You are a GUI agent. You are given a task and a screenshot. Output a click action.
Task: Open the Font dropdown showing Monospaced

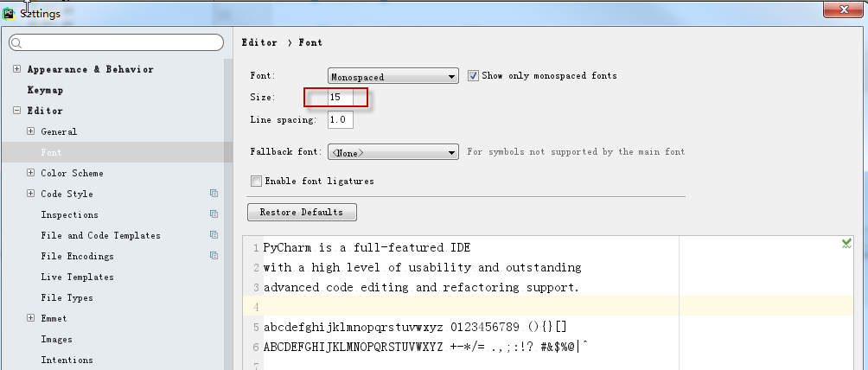tap(393, 76)
